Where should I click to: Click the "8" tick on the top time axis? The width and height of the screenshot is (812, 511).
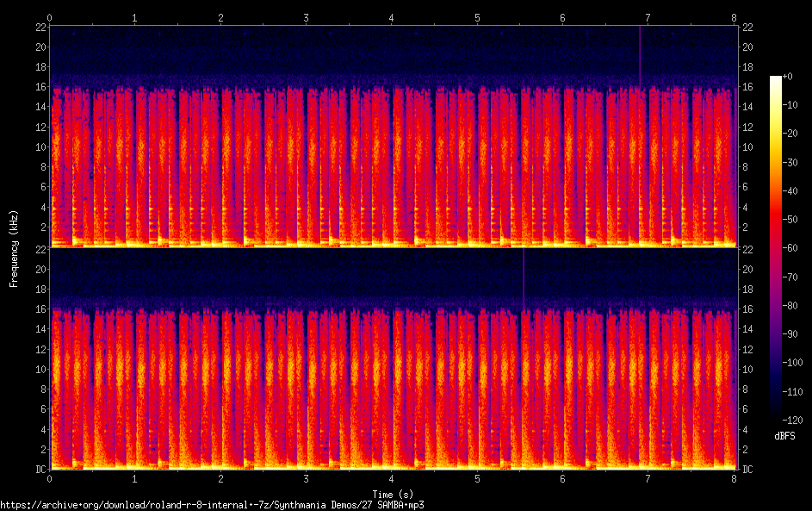point(735,17)
